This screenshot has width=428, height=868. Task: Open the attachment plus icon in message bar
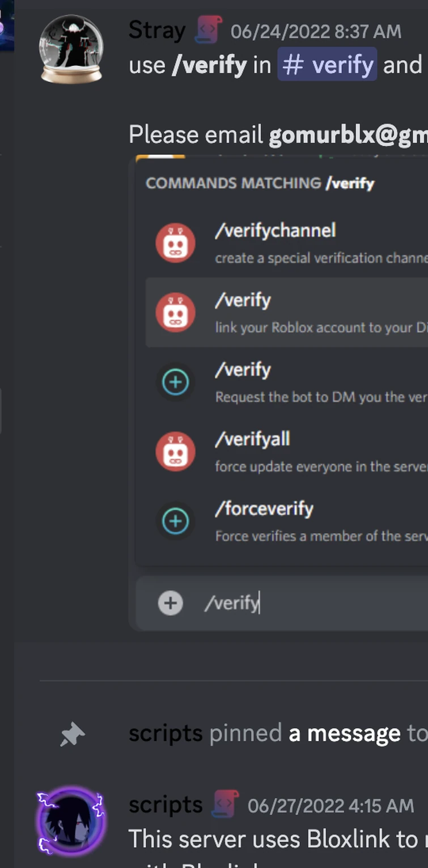click(x=170, y=602)
